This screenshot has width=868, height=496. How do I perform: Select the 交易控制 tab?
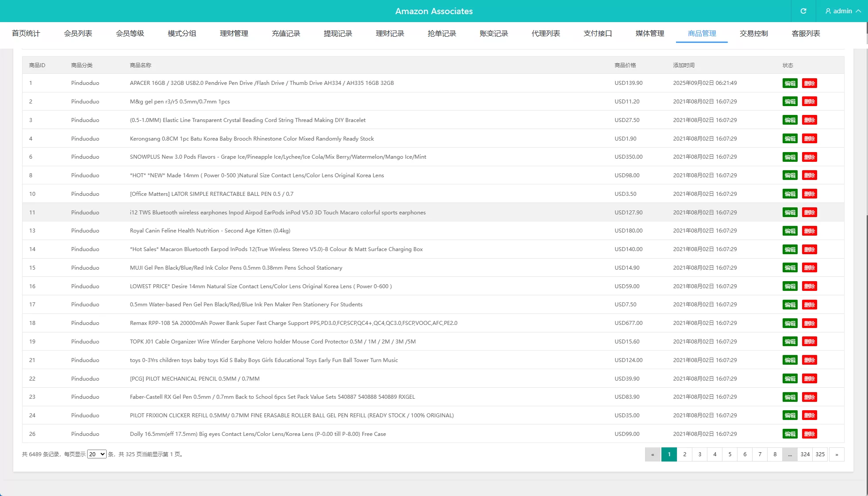[753, 34]
